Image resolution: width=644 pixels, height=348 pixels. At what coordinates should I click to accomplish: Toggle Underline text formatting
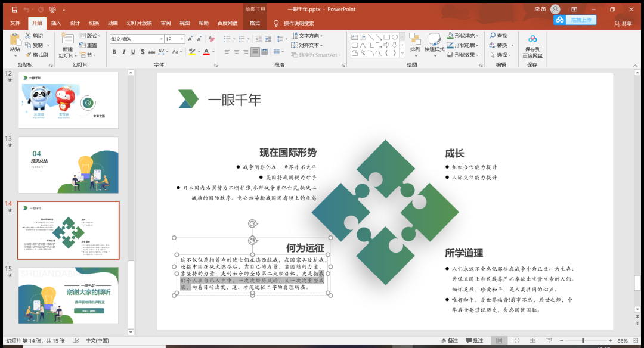(134, 52)
